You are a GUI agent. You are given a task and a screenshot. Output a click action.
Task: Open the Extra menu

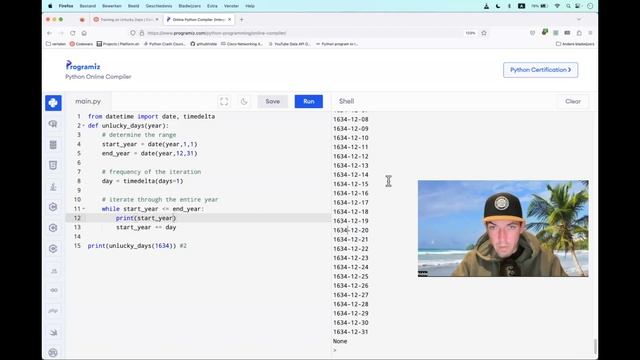[212, 6]
